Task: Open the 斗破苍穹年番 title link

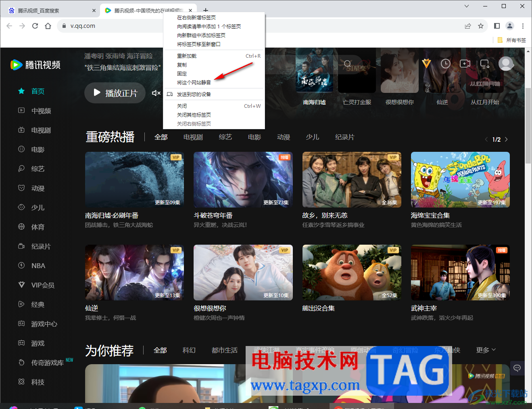Action: tap(213, 216)
